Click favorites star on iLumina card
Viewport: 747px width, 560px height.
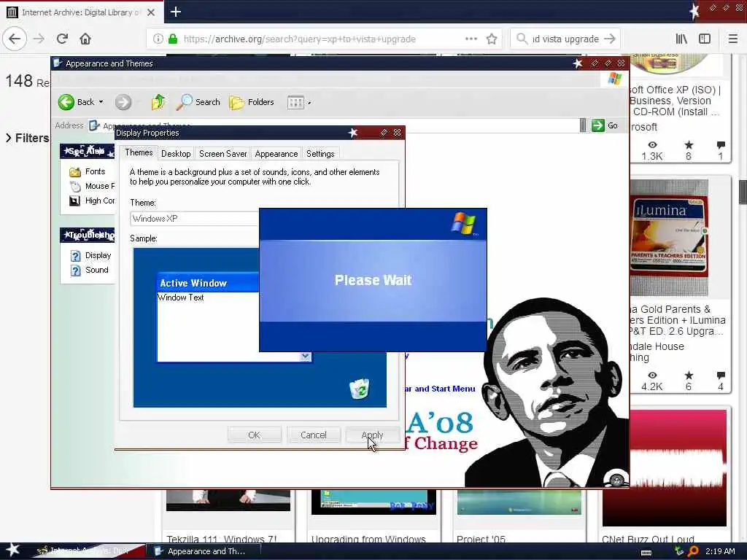click(x=689, y=376)
